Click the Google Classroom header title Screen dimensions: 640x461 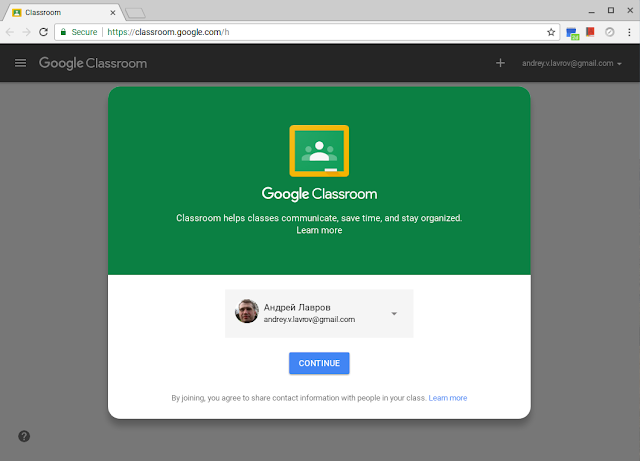coord(93,63)
